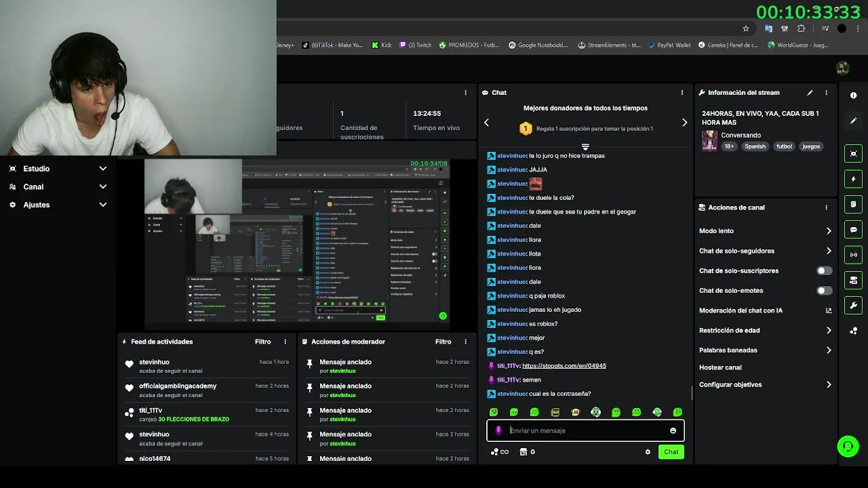Click the chat panel scrollbar
Viewport: 868px width, 488px height.
692,393
